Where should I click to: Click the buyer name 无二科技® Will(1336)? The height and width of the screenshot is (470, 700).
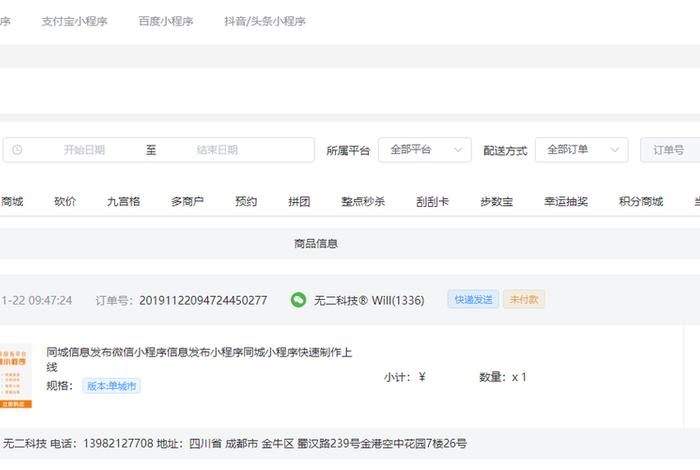(x=369, y=300)
